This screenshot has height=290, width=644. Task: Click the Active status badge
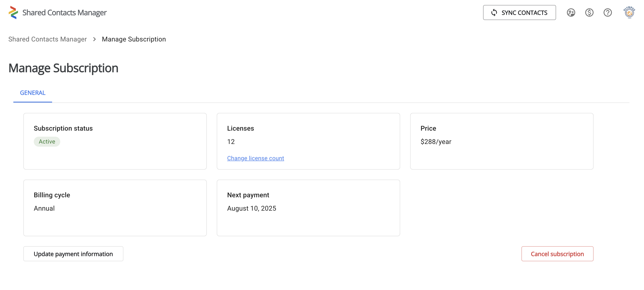[47, 141]
